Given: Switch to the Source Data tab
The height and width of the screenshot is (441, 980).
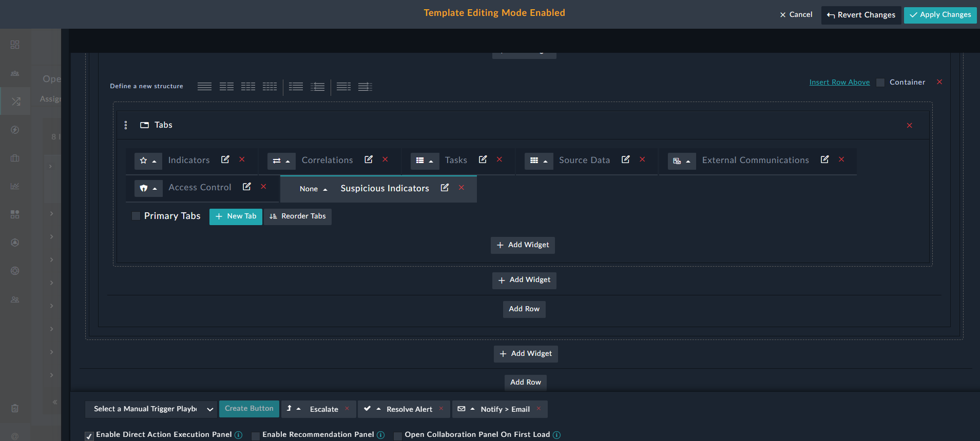Looking at the screenshot, I should coord(585,160).
